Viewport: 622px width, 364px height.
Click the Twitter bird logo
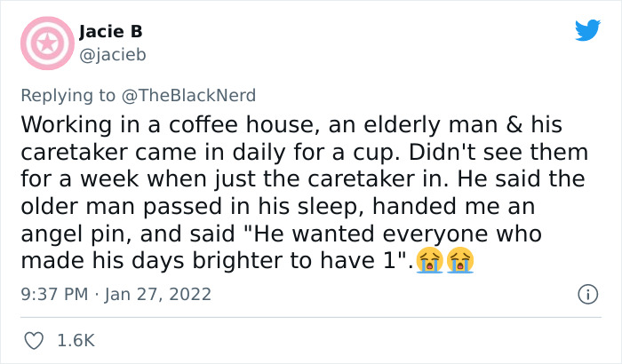pos(587,31)
